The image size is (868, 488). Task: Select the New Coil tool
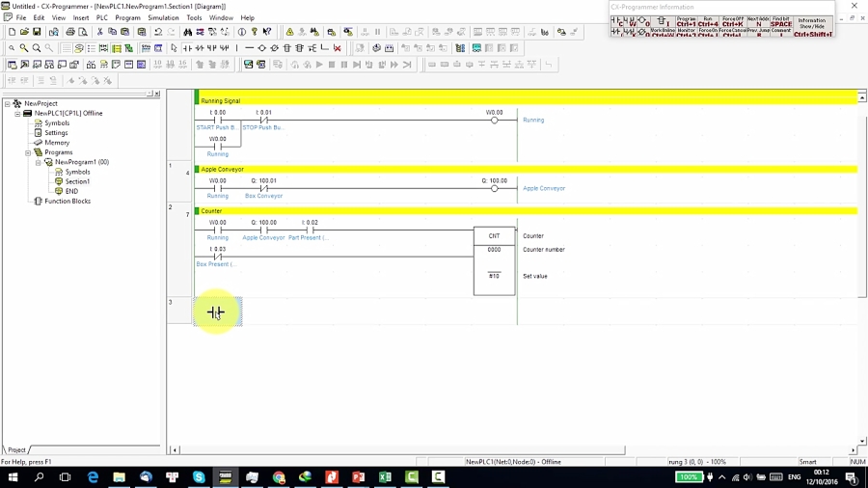tap(261, 48)
